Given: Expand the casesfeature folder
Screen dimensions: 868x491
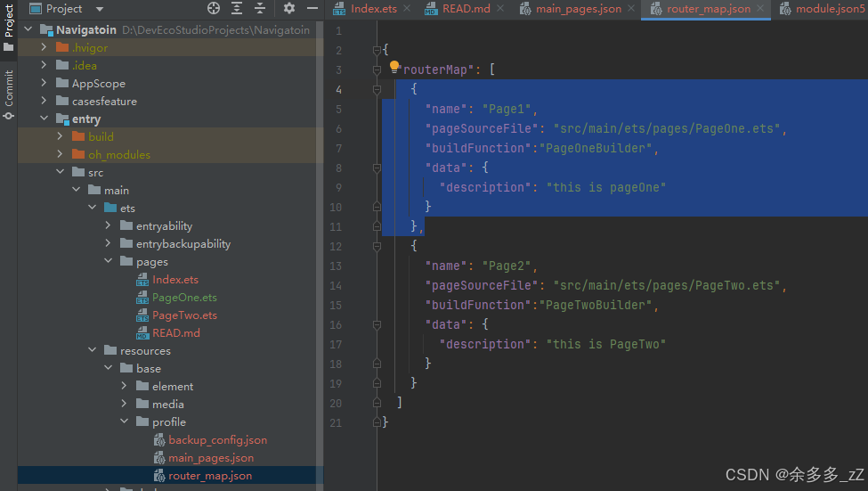Looking at the screenshot, I should tap(44, 101).
